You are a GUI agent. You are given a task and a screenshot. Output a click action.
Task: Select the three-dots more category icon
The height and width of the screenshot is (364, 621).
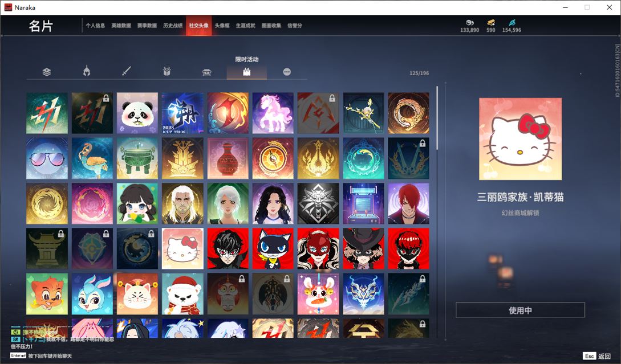point(287,72)
